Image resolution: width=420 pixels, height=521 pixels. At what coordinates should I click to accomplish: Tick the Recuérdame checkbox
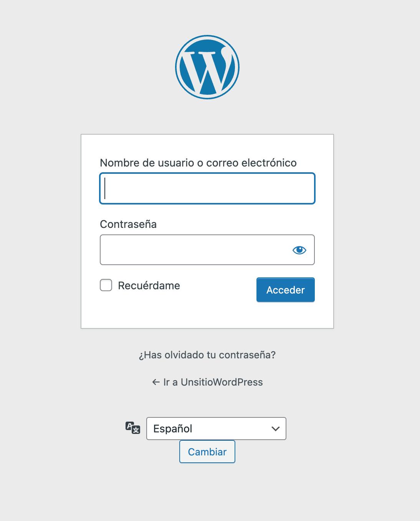[x=106, y=285]
